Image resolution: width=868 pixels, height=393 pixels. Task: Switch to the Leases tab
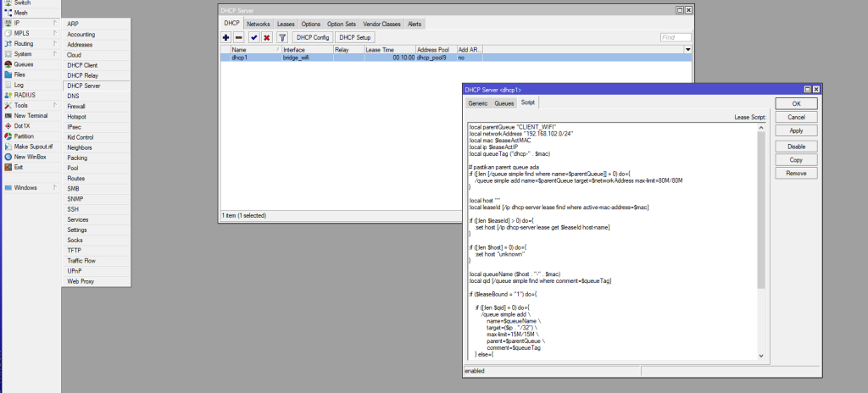287,25
